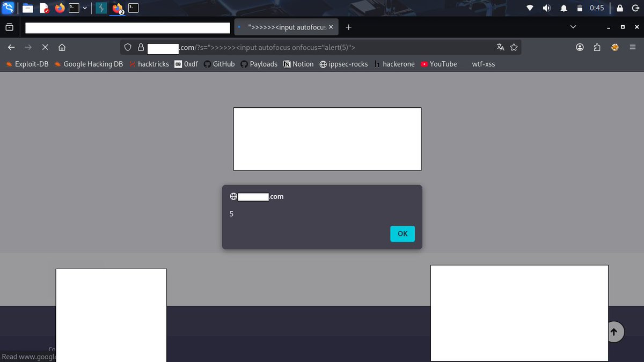
Task: Click the battery level indicator
Action: pyautogui.click(x=580, y=8)
